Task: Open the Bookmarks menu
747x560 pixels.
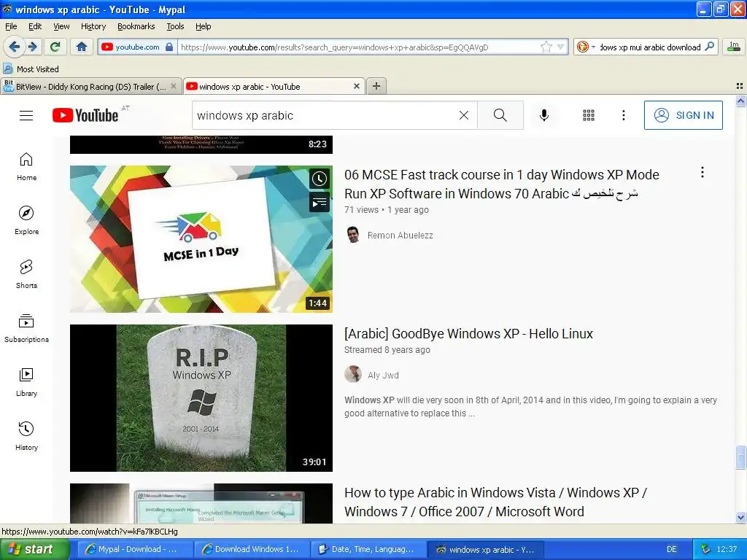Action: 136,26
